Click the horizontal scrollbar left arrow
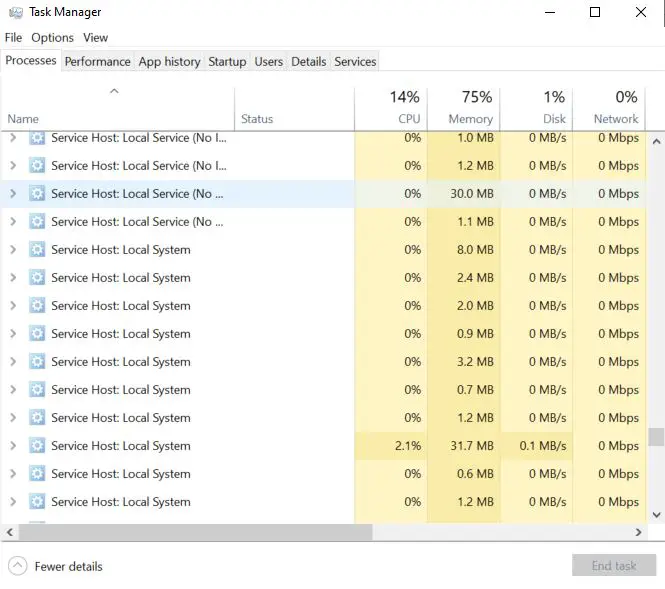The height and width of the screenshot is (589, 665). (x=10, y=532)
